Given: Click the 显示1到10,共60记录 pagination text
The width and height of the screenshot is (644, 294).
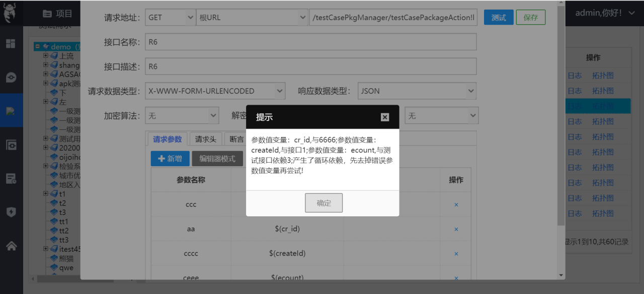Looking at the screenshot, I should pyautogui.click(x=596, y=242).
